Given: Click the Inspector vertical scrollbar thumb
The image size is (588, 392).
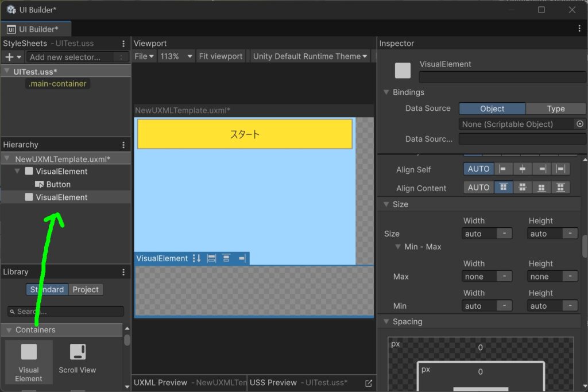Looking at the screenshot, I should (585, 246).
